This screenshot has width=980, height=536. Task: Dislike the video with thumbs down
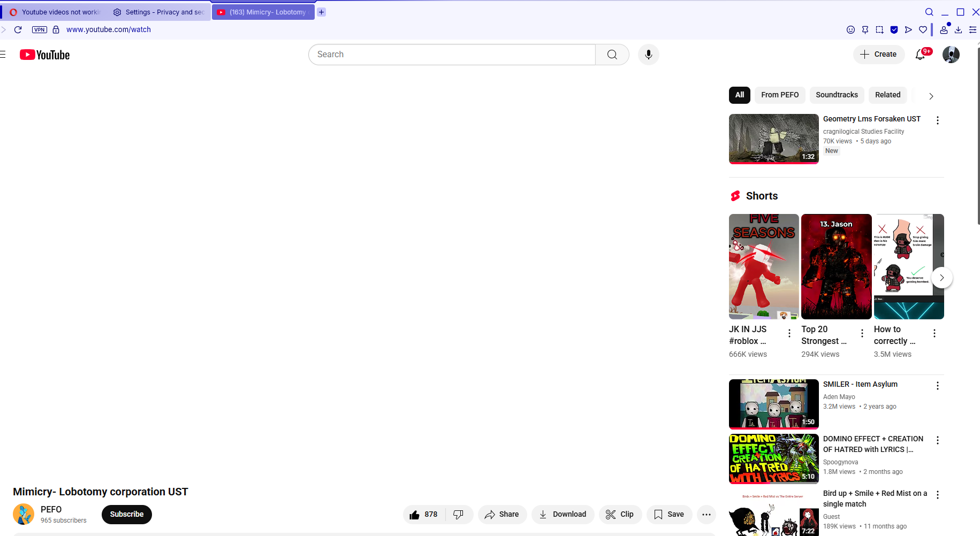[459, 514]
